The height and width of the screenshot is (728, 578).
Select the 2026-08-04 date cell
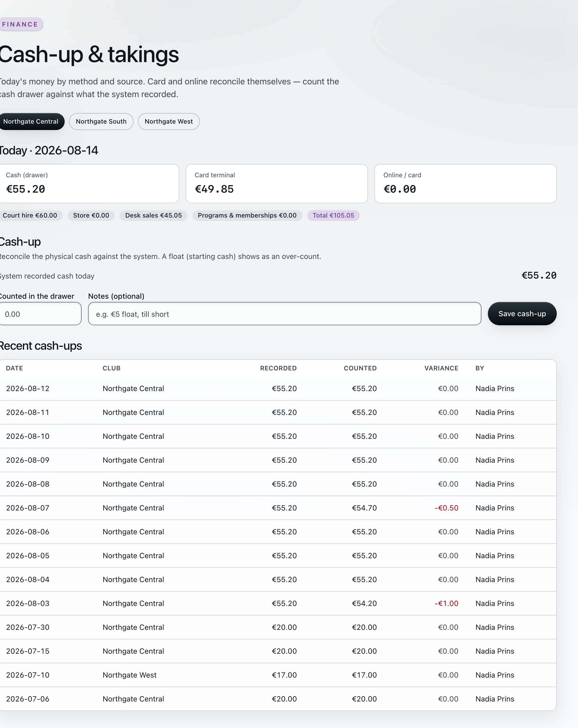click(x=28, y=579)
